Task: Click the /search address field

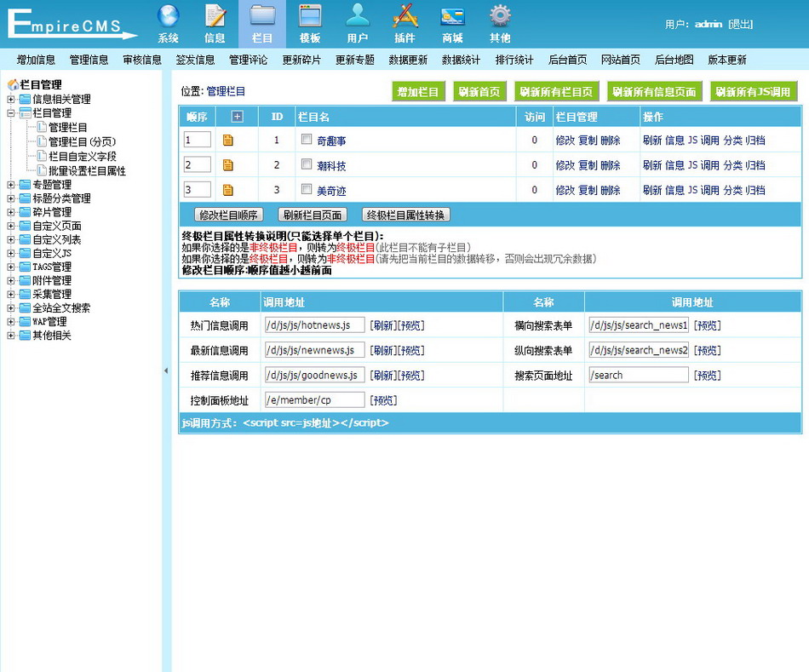Action: click(639, 375)
